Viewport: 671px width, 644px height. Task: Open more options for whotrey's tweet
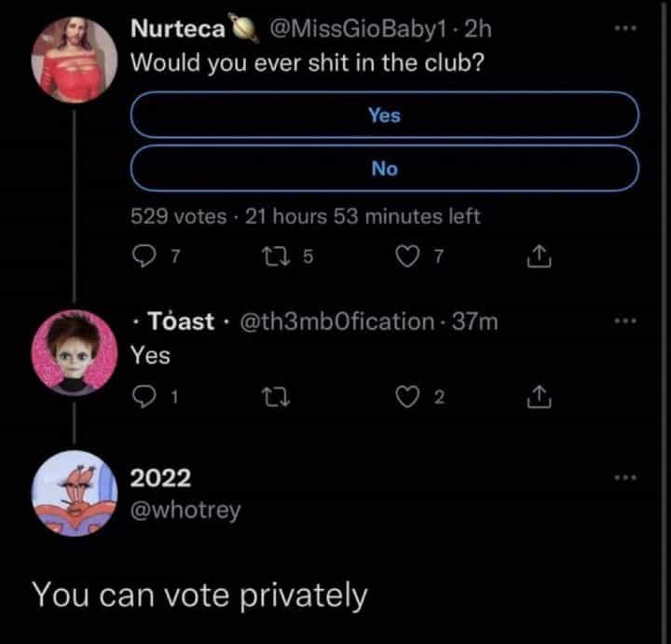(625, 479)
